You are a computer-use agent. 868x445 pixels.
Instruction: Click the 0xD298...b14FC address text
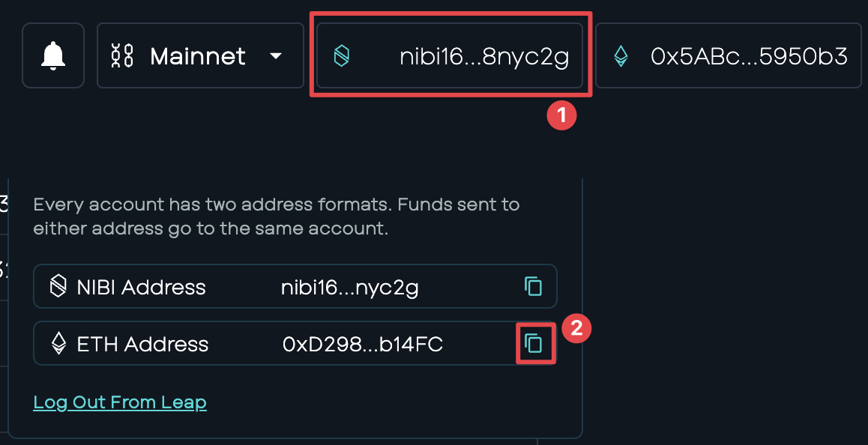click(x=363, y=344)
